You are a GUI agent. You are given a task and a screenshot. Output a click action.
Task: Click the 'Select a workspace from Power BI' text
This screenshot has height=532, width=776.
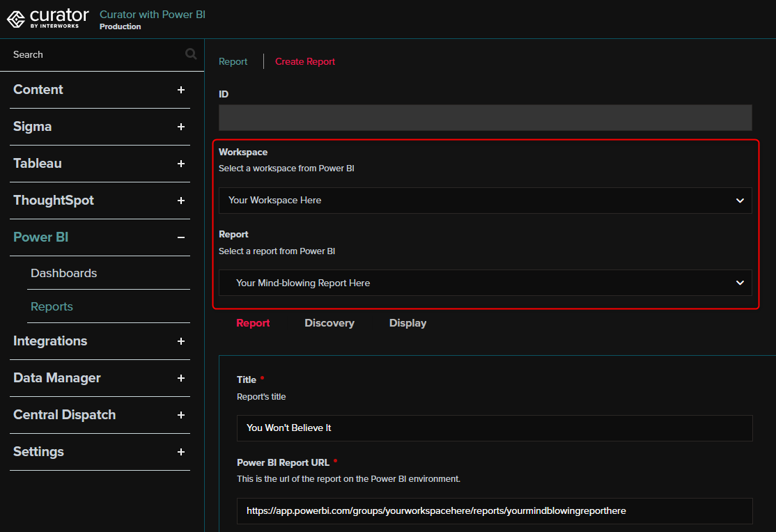(x=286, y=169)
